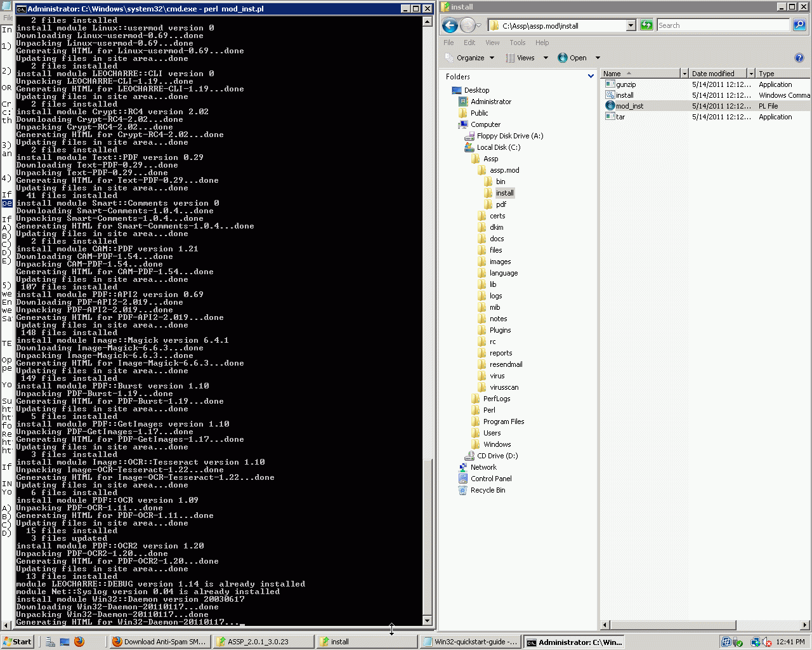Select the pdf folder in tree
The width and height of the screenshot is (812, 650).
tap(495, 204)
